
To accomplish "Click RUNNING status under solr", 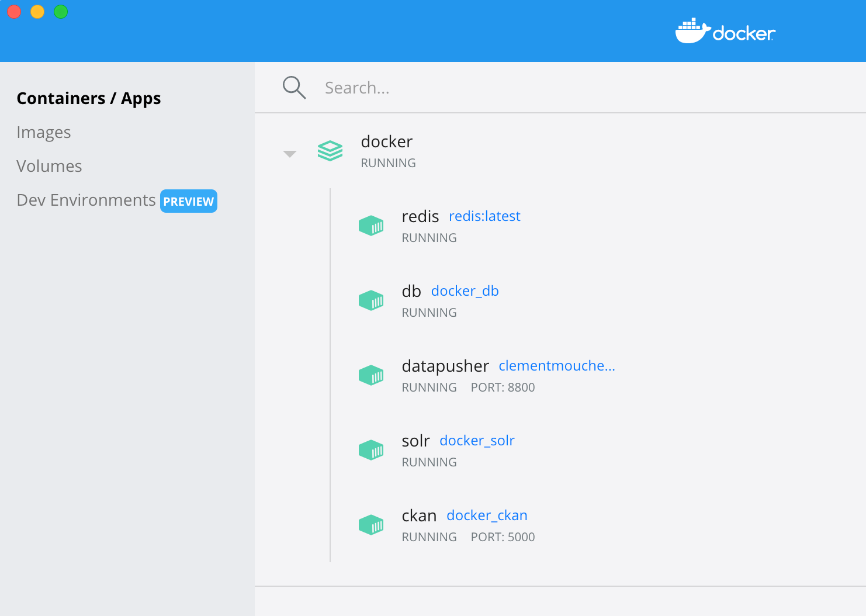I will pyautogui.click(x=429, y=462).
